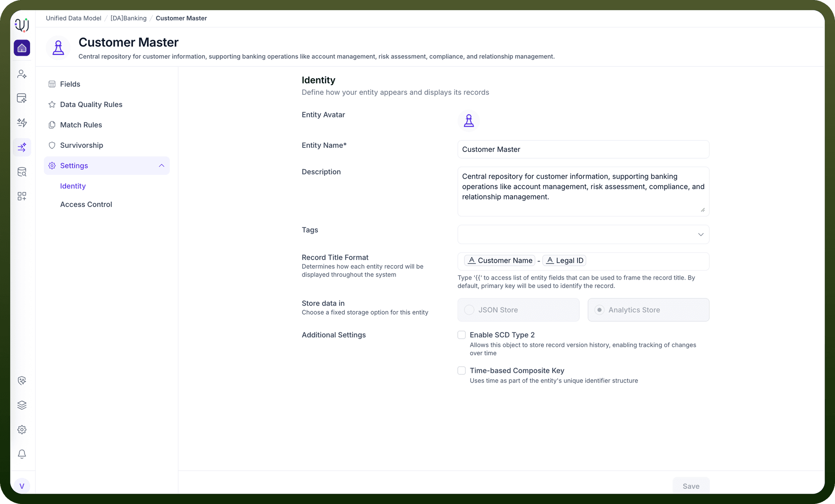835x504 pixels.
Task: Click the app logo in sidebar
Action: [x=22, y=25]
